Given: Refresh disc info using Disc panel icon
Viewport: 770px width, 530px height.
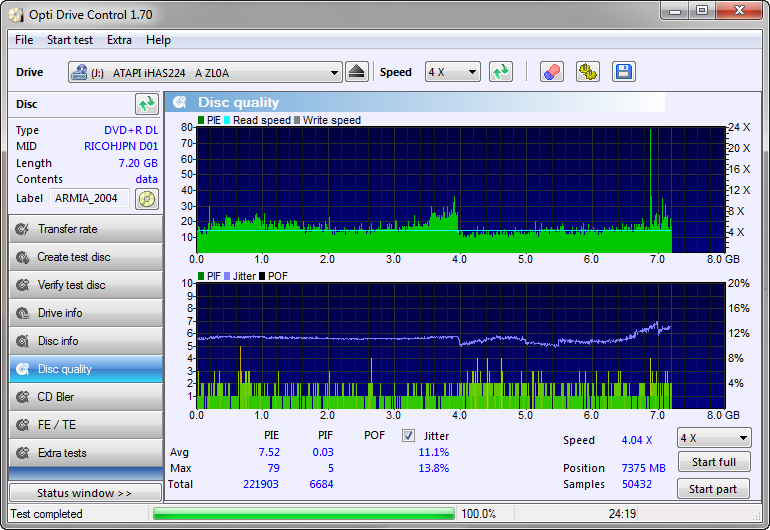Looking at the screenshot, I should point(147,104).
